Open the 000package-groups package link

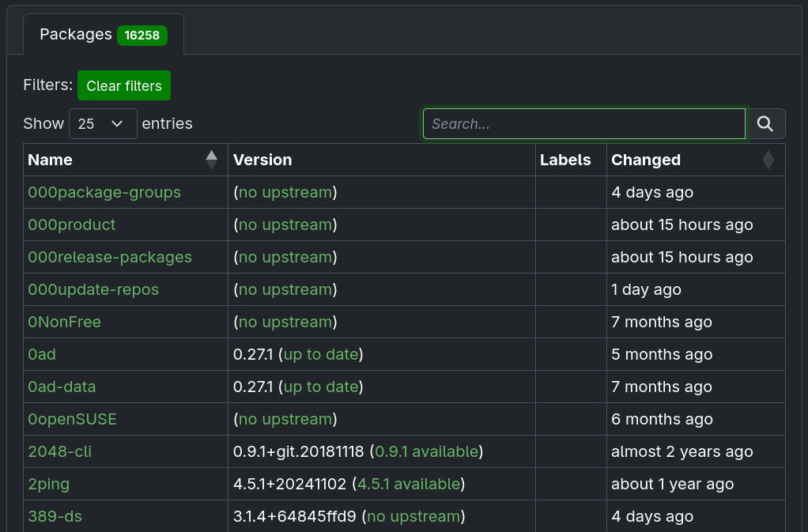[x=104, y=192]
